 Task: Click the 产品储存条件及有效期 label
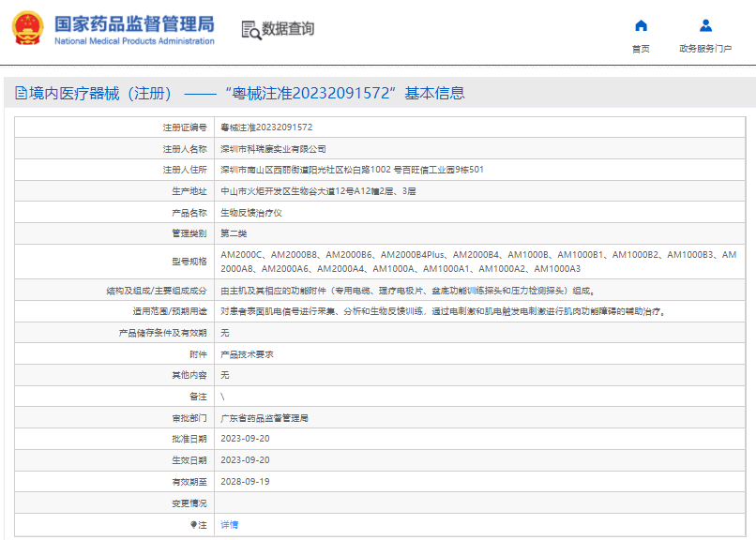tap(162, 333)
